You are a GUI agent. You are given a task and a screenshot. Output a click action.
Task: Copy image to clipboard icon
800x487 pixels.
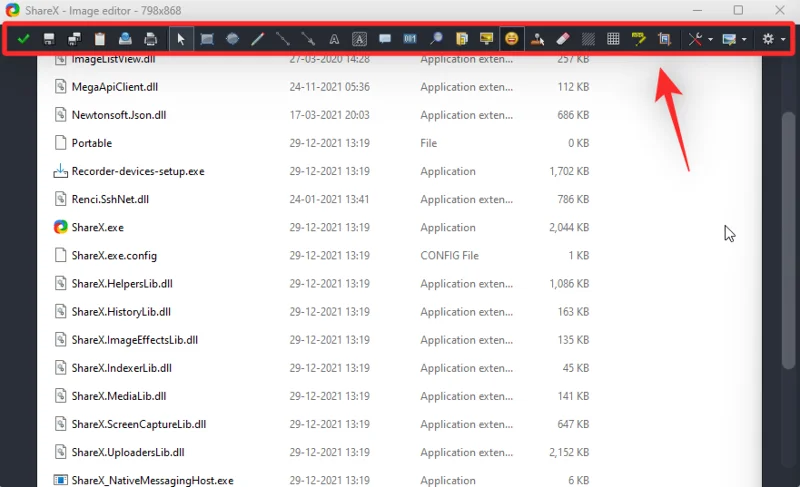tap(100, 39)
